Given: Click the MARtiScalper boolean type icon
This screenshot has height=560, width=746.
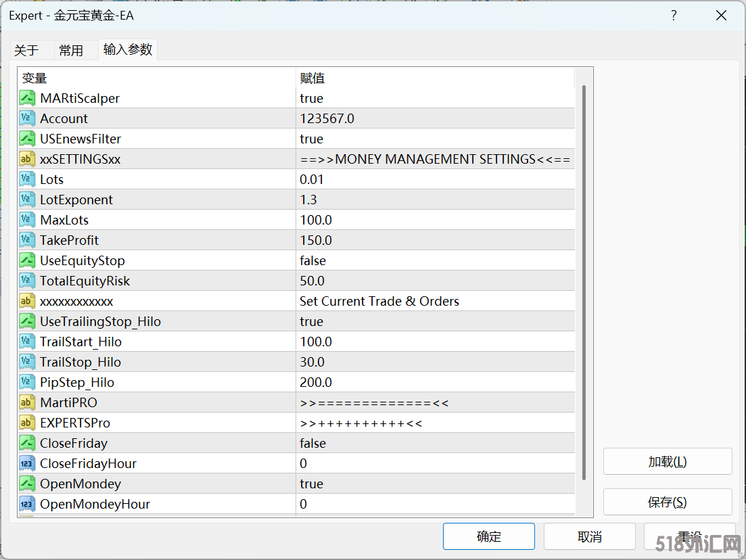Looking at the screenshot, I should click(x=27, y=98).
